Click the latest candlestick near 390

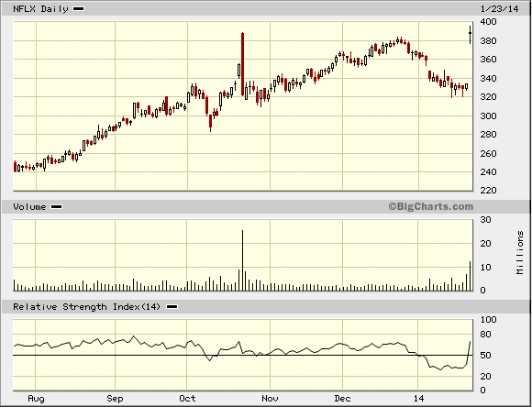coord(470,34)
